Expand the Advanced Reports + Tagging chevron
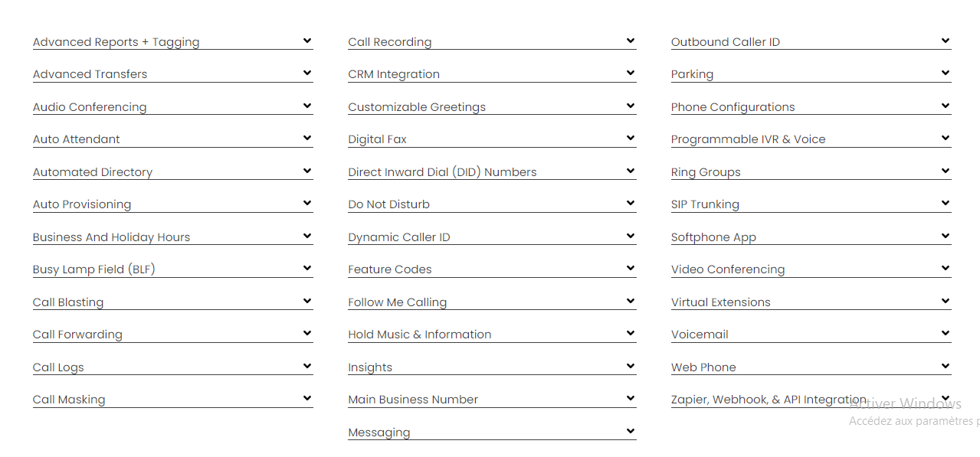This screenshot has width=980, height=457. [307, 41]
